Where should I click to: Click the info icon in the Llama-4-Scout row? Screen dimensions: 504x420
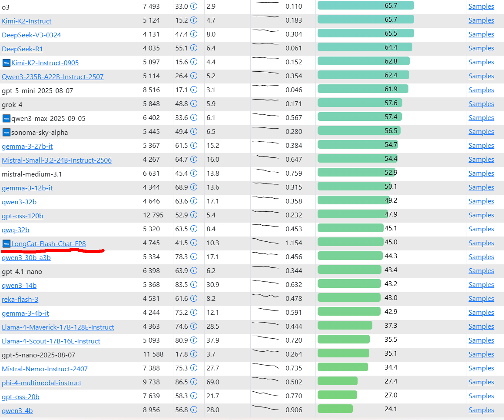193,340
